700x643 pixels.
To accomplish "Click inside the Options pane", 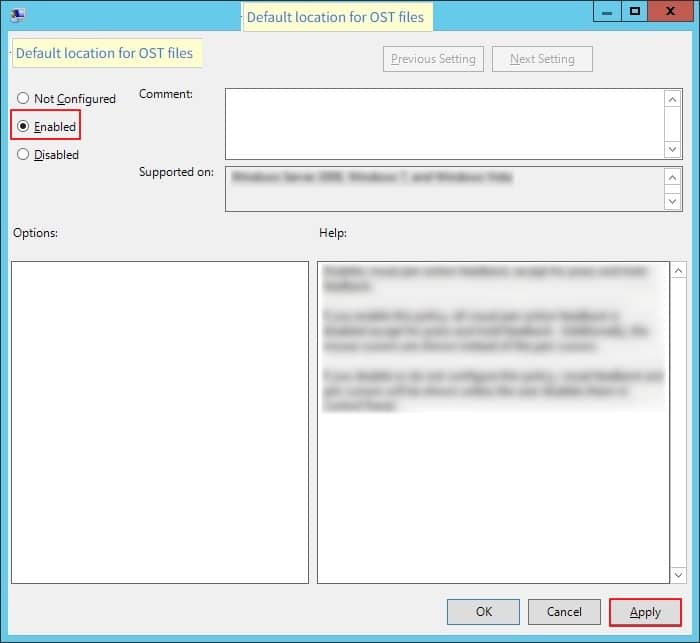I will [160, 422].
